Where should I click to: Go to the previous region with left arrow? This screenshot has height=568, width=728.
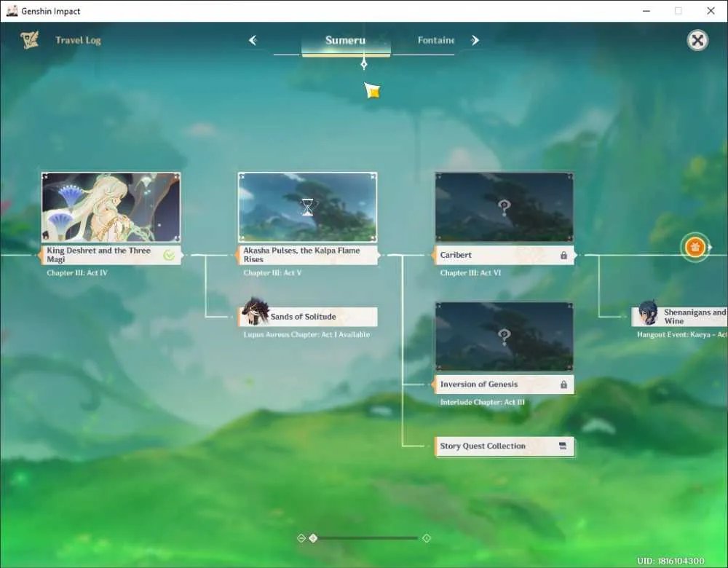pyautogui.click(x=253, y=40)
